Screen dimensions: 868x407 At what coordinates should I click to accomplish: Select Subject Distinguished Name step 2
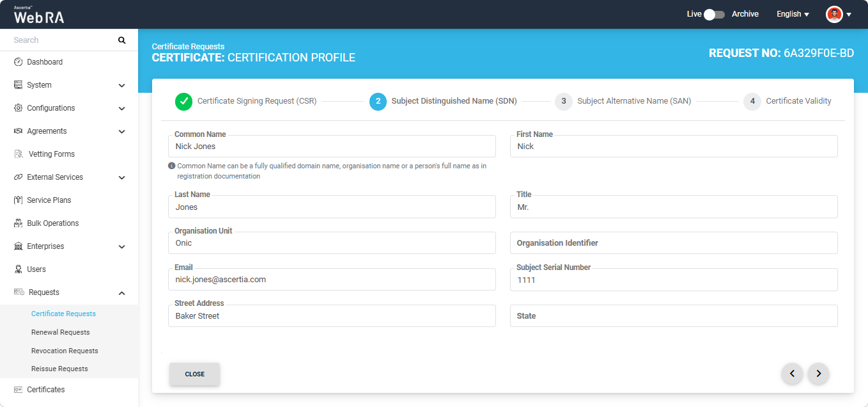(x=443, y=101)
